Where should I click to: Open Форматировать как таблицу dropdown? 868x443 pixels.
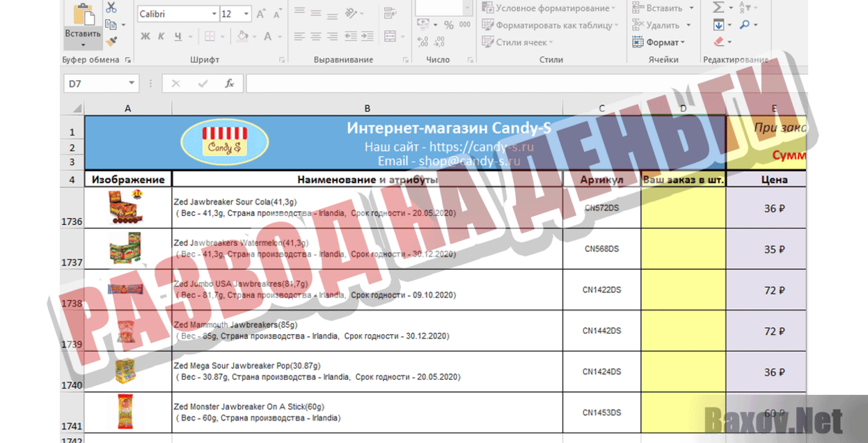pos(551,25)
